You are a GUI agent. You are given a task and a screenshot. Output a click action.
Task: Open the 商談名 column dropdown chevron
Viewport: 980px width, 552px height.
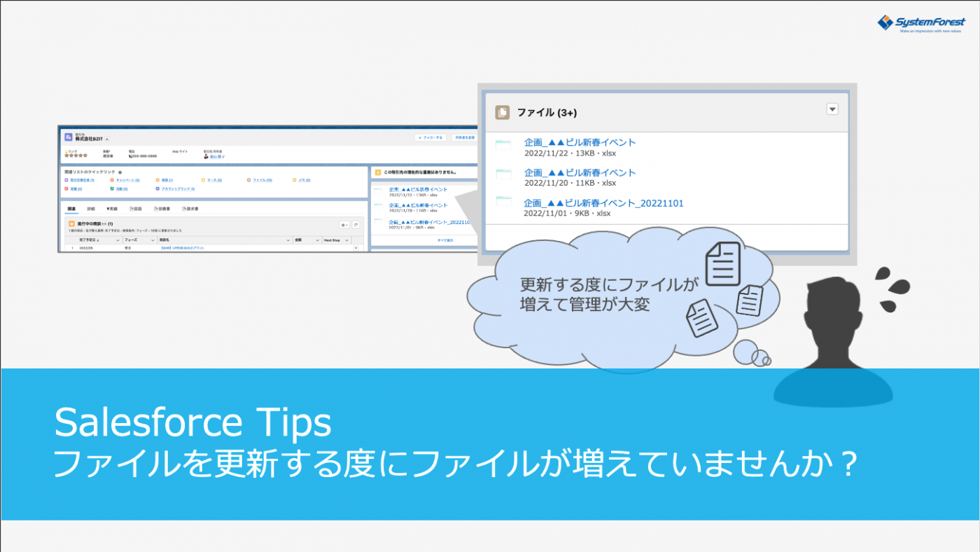288,240
